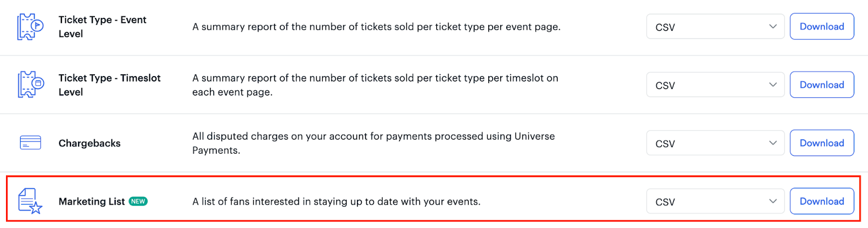
Task: Click the Chargebacks credit card icon
Action: coord(30,143)
